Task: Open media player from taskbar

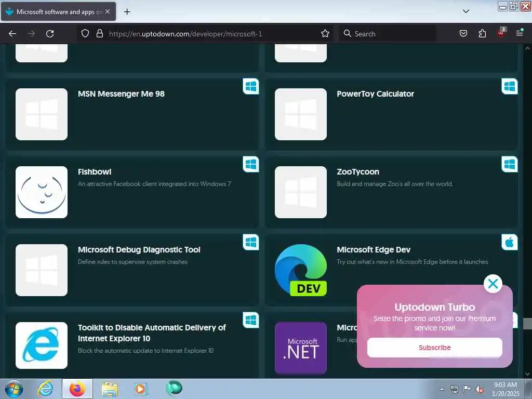Action: 140,389
